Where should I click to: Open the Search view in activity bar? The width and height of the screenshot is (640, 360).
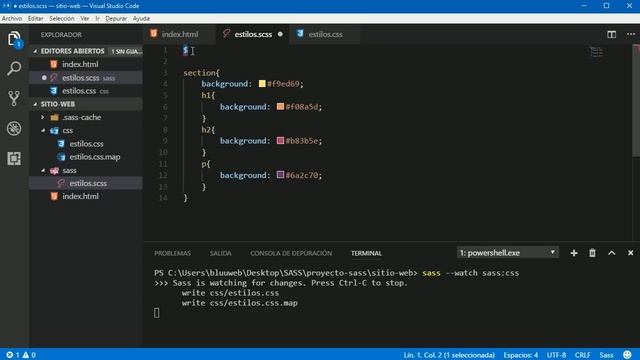point(14,68)
